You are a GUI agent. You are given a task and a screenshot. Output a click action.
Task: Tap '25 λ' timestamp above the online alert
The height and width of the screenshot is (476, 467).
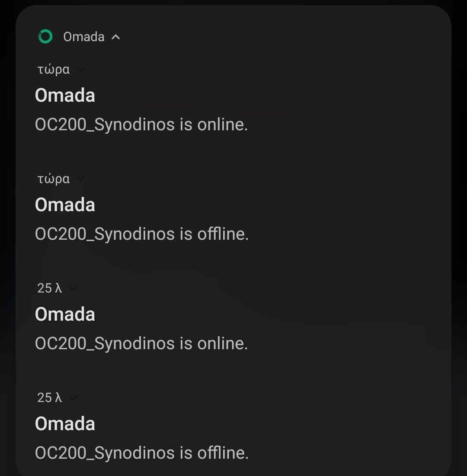[50, 289]
